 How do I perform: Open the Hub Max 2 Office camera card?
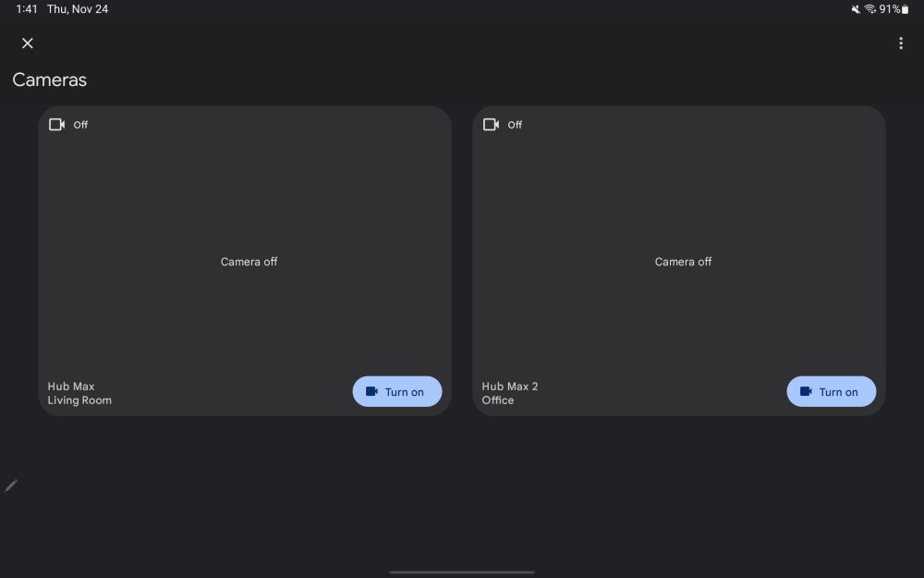pos(679,262)
